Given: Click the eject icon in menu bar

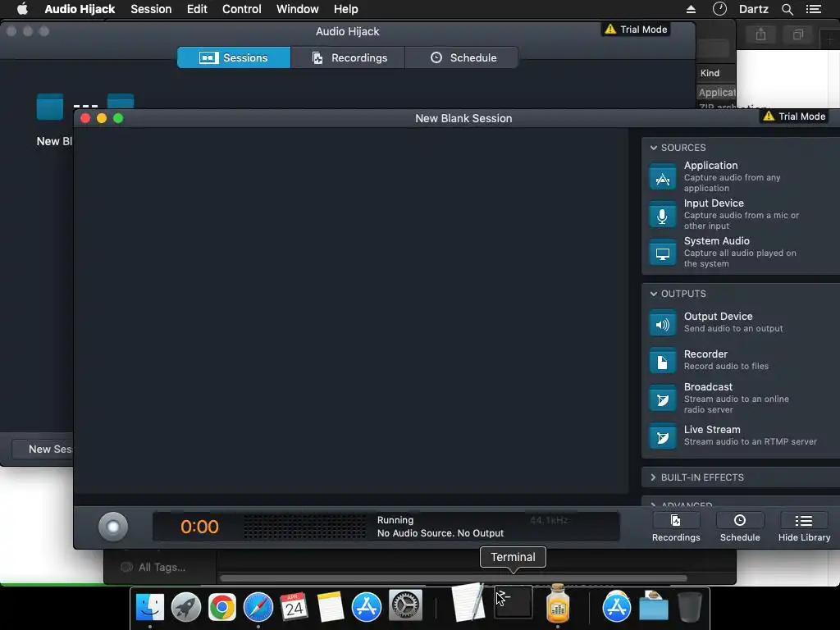Looking at the screenshot, I should [x=691, y=9].
